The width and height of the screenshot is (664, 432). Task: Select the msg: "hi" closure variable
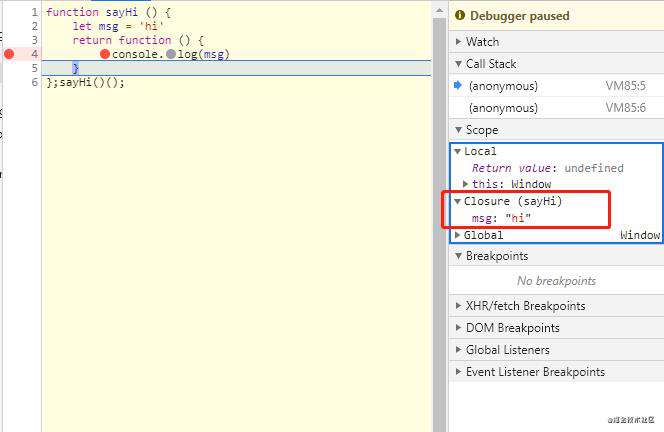[x=501, y=218]
